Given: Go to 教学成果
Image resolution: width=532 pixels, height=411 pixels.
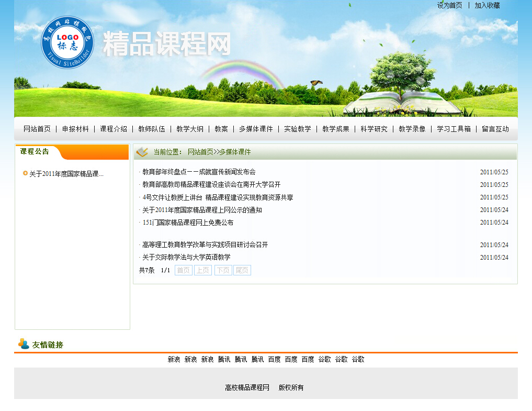Looking at the screenshot, I should [x=336, y=129].
